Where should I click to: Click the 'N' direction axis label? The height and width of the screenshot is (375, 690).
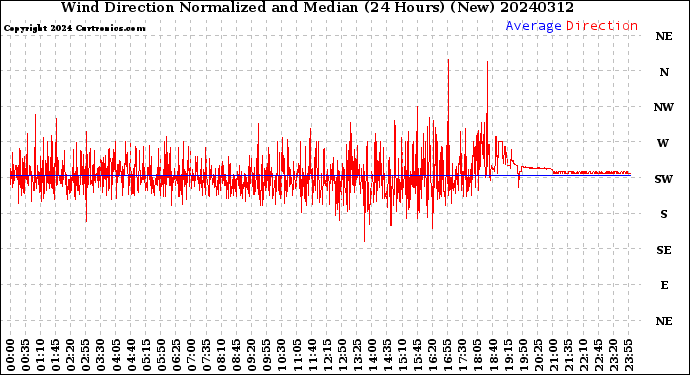pyautogui.click(x=664, y=72)
